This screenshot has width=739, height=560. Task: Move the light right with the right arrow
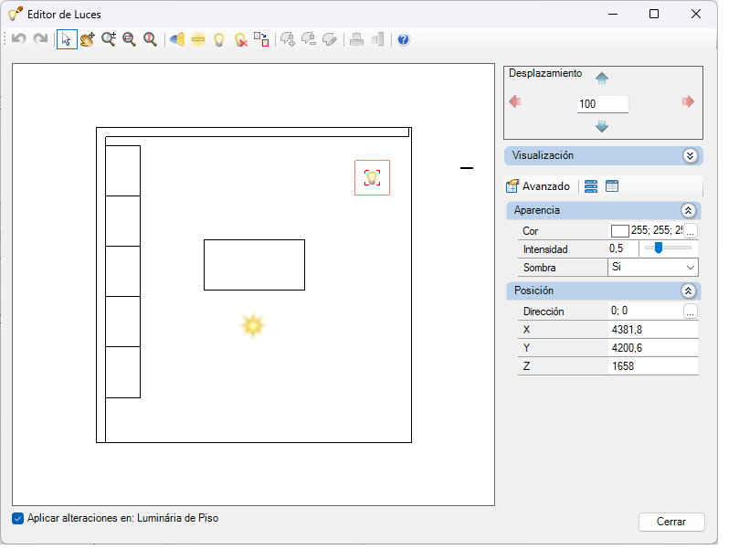point(688,101)
